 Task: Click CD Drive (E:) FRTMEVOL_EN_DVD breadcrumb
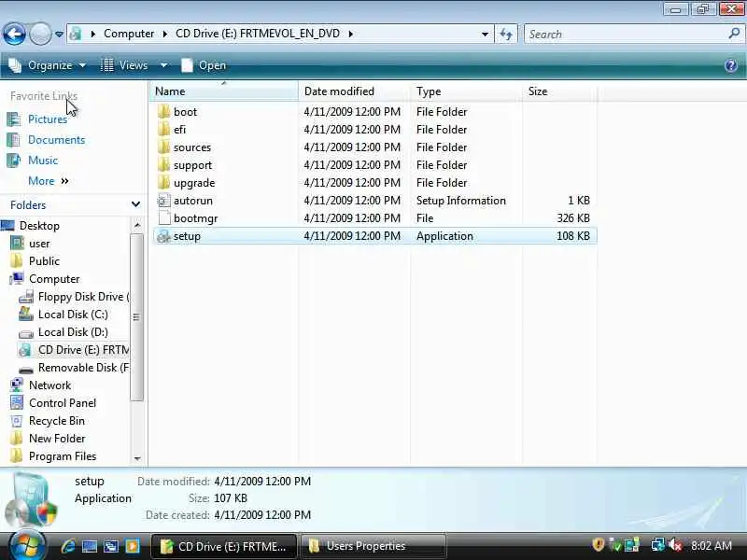coord(258,34)
